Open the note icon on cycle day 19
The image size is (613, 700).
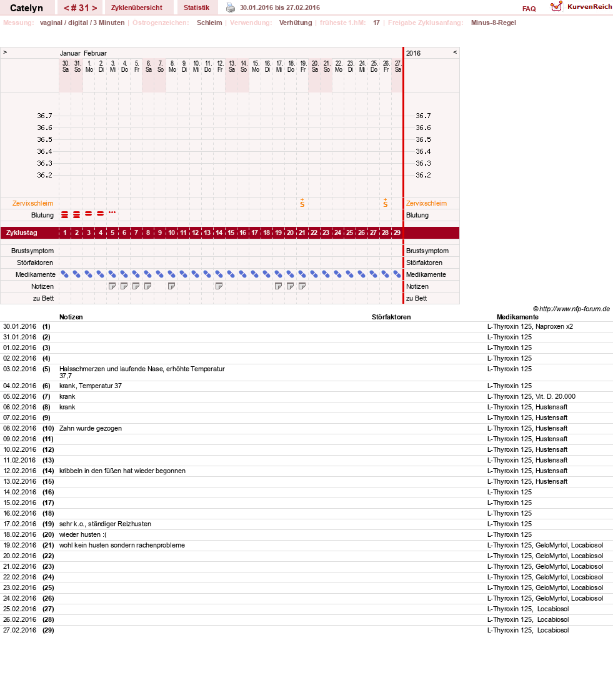[x=278, y=286]
